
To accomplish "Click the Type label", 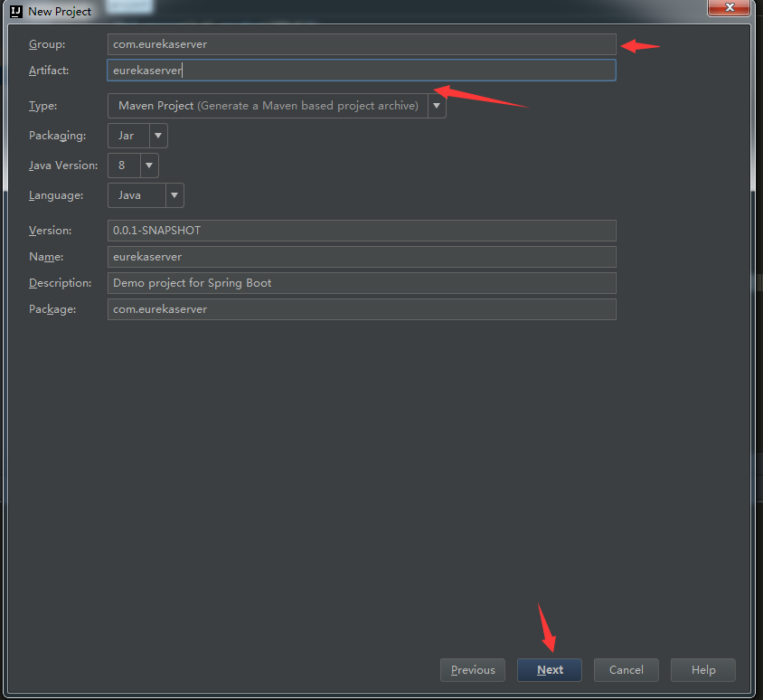I will pos(42,106).
